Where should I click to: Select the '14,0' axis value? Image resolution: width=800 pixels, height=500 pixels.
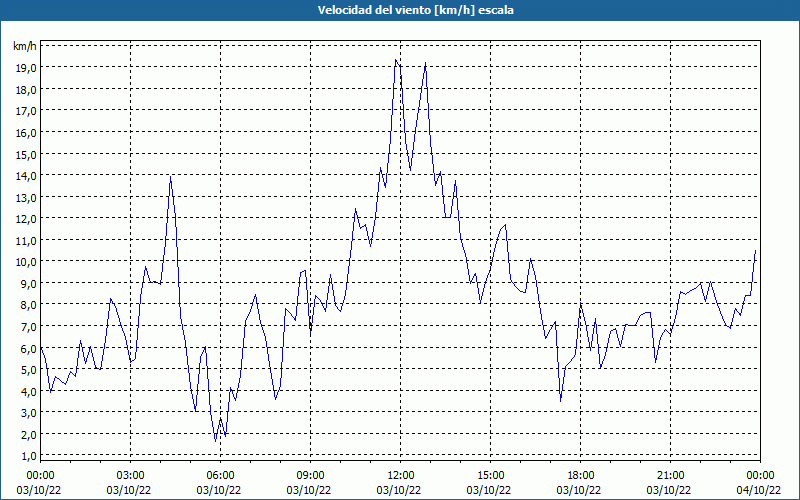(x=27, y=176)
